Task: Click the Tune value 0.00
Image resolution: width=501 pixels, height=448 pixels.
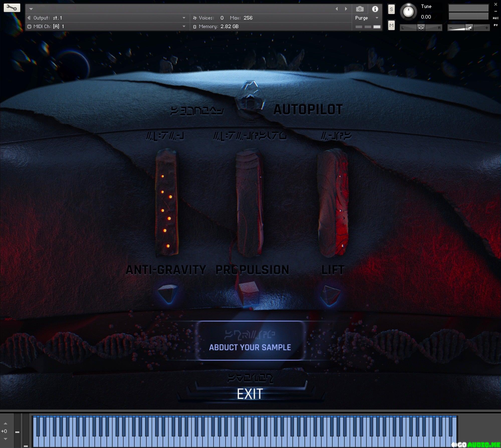Action: pos(426,17)
